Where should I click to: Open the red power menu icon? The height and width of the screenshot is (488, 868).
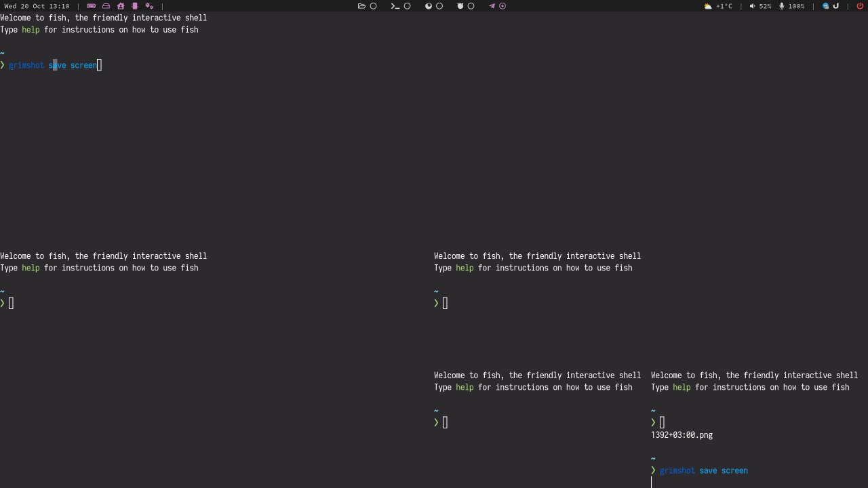click(861, 6)
